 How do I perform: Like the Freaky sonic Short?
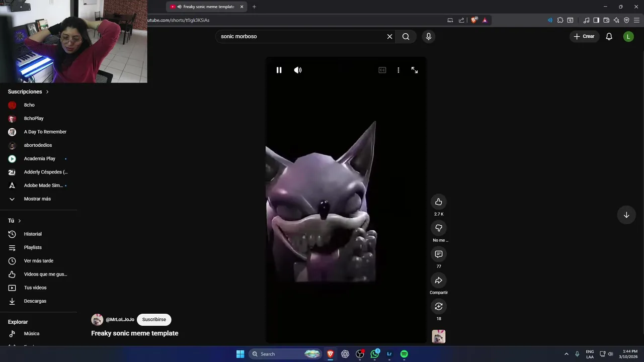pos(439,202)
